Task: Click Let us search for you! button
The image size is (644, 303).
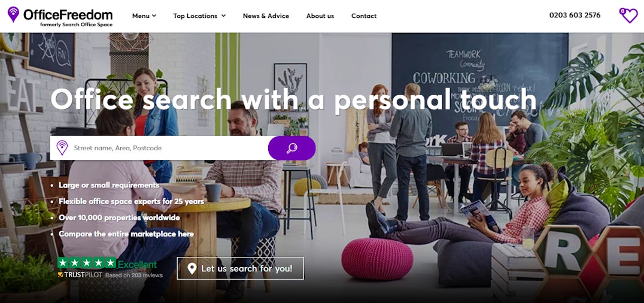Action: pyautogui.click(x=240, y=268)
